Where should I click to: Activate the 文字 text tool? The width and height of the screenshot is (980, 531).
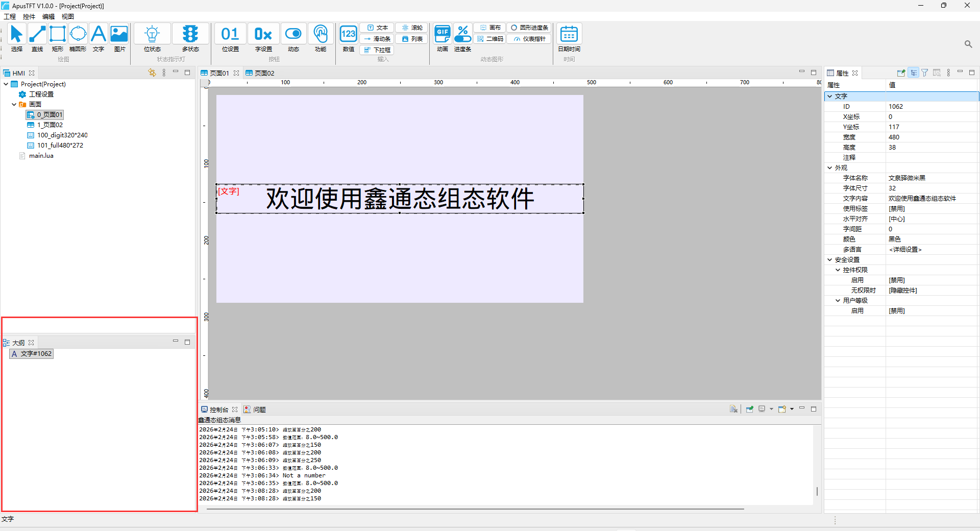pyautogui.click(x=99, y=38)
